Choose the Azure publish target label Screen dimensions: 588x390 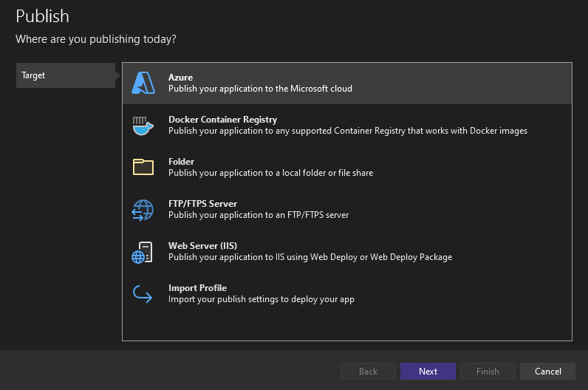click(180, 78)
